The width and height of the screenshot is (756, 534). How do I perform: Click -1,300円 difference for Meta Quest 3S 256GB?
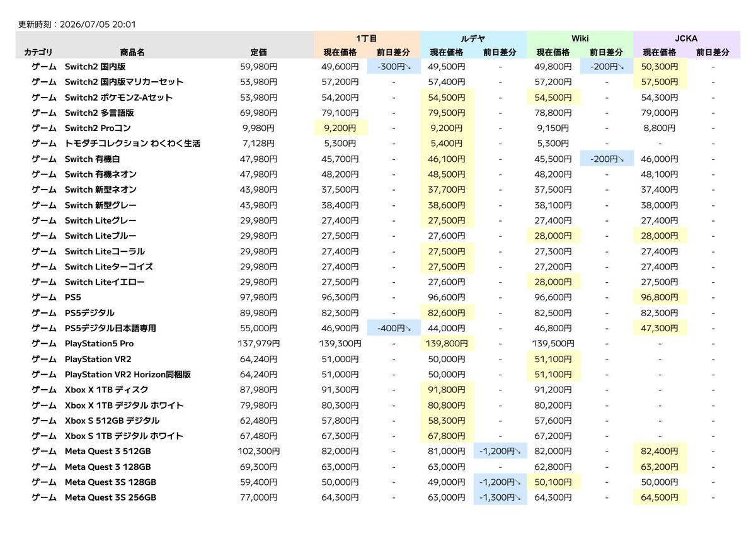500,497
